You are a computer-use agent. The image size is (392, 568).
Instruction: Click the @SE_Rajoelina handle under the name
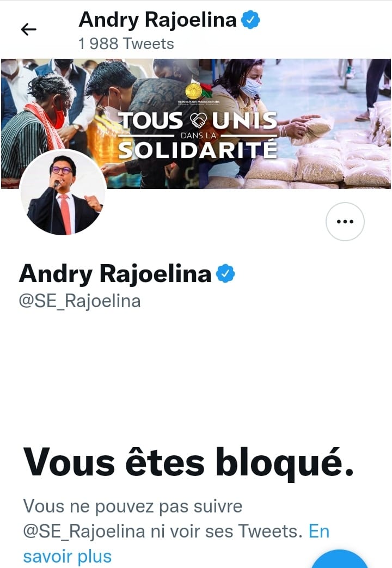(x=79, y=301)
